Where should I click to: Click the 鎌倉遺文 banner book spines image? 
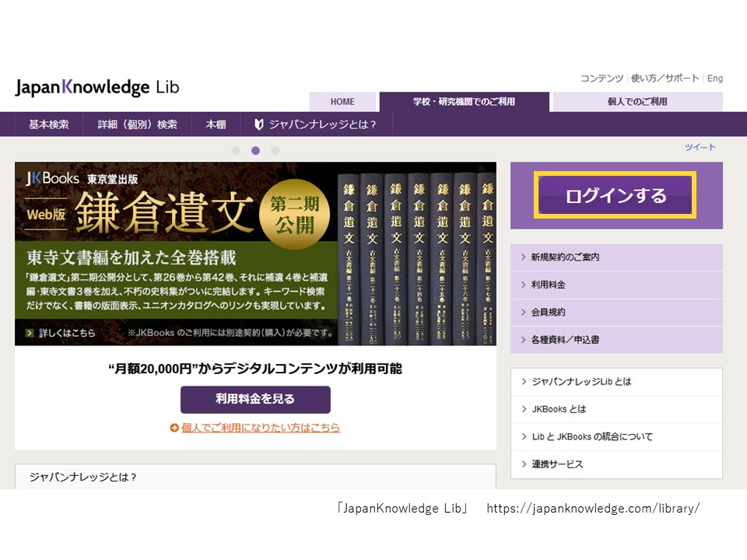(417, 260)
